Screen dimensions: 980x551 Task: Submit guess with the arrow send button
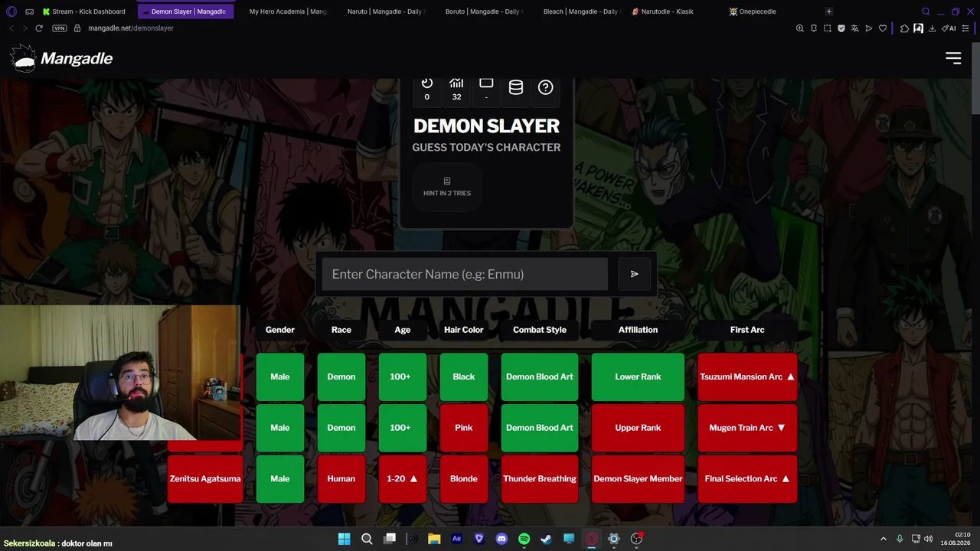click(634, 274)
